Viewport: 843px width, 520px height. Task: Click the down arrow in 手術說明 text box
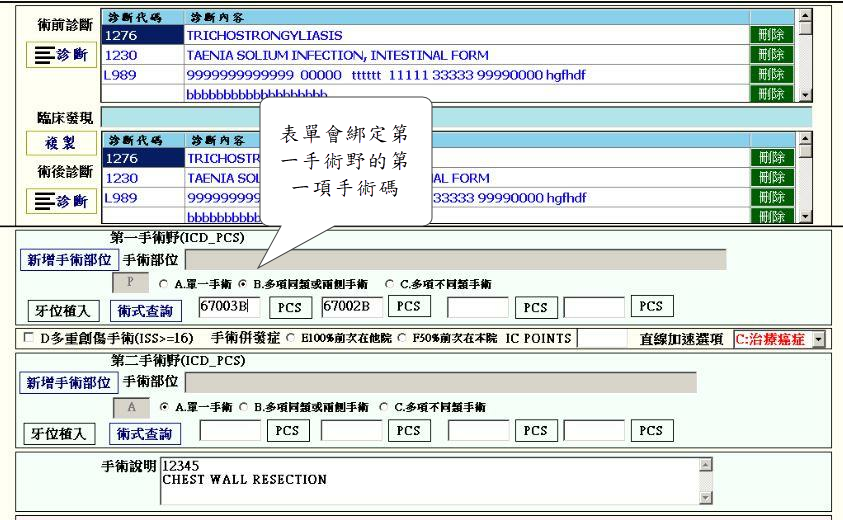(x=707, y=497)
